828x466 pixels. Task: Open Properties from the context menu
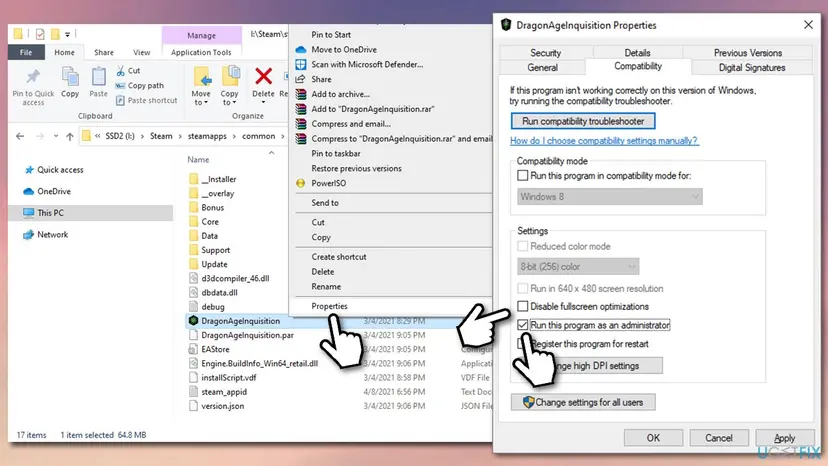point(329,306)
